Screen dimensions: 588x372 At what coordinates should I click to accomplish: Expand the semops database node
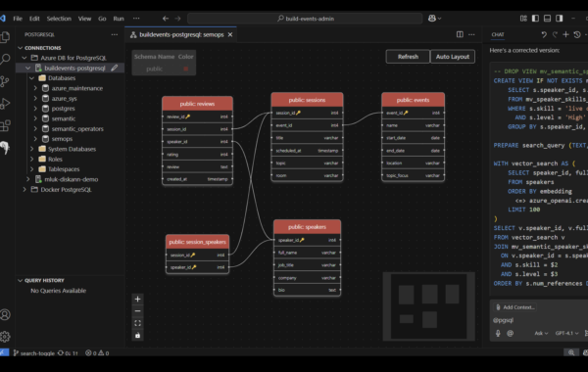coord(35,139)
